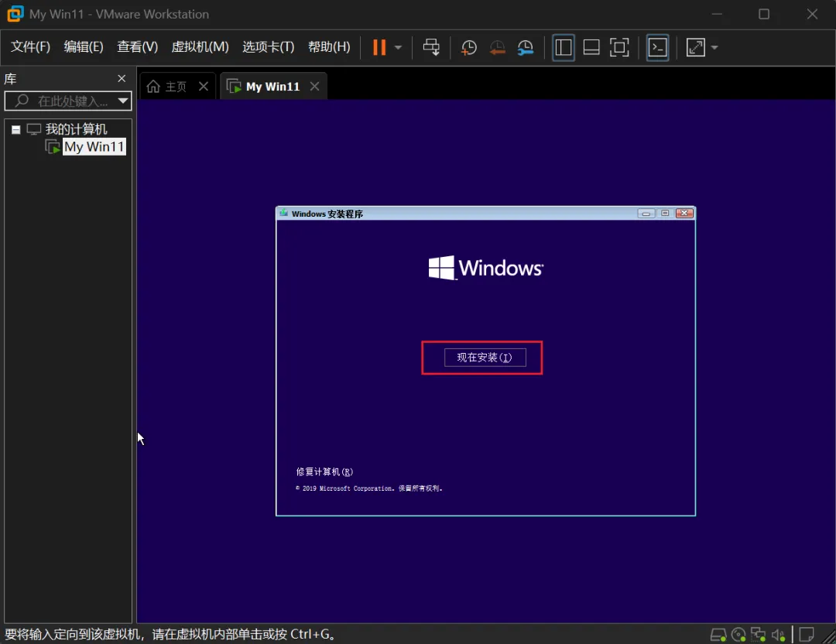Click the CD/DVD drive status bar icon

(738, 635)
